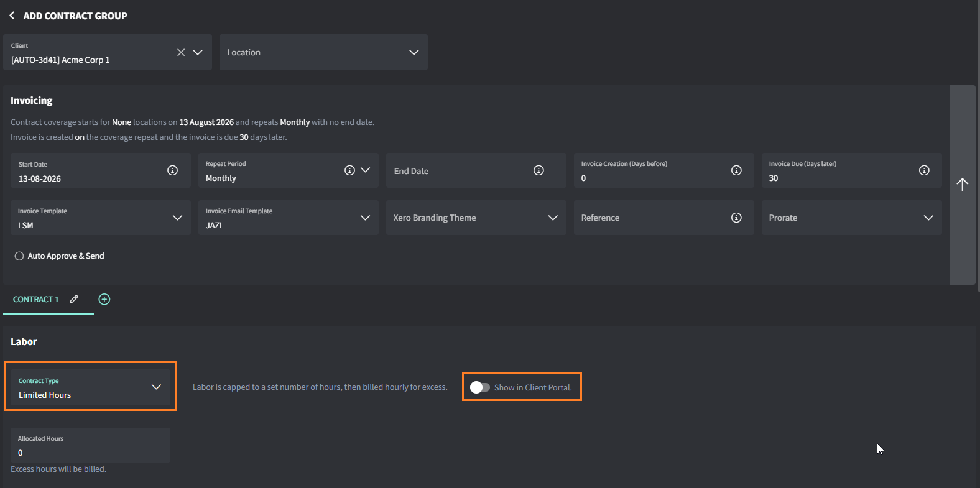Rename Contract 1 using the pencil icon
The image size is (980, 488).
tap(74, 300)
